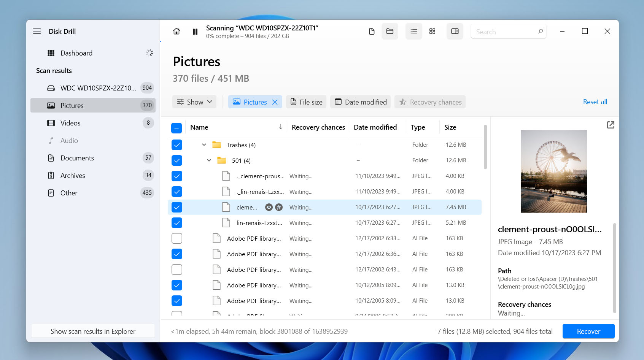The height and width of the screenshot is (360, 644).
Task: Open the Other category
Action: pyautogui.click(x=93, y=193)
